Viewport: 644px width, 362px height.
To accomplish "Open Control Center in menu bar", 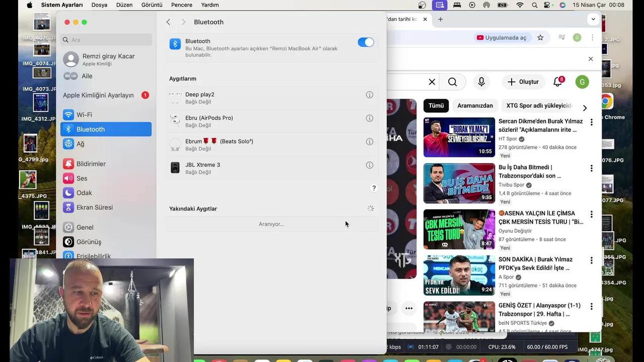I will pyautogui.click(x=548, y=5).
